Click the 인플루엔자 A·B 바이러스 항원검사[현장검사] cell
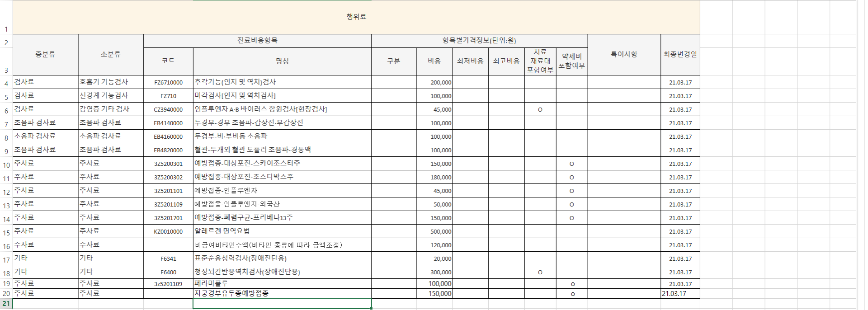This screenshot has width=868, height=310. [282, 109]
